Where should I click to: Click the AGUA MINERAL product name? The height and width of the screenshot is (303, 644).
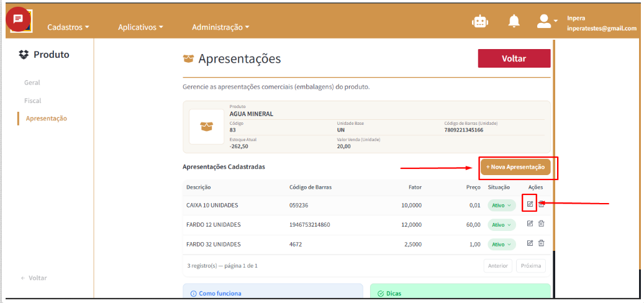[252, 114]
